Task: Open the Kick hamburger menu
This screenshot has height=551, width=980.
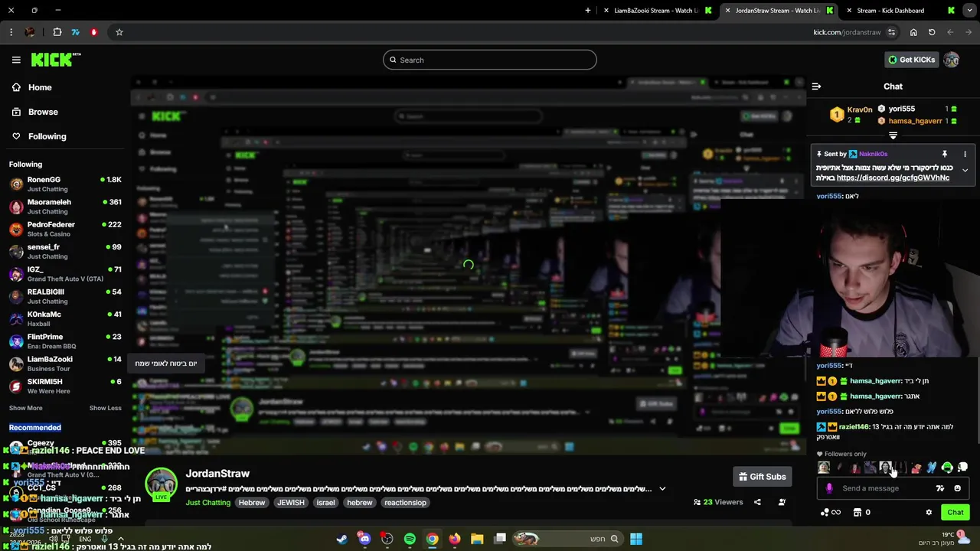Action: 16,60
